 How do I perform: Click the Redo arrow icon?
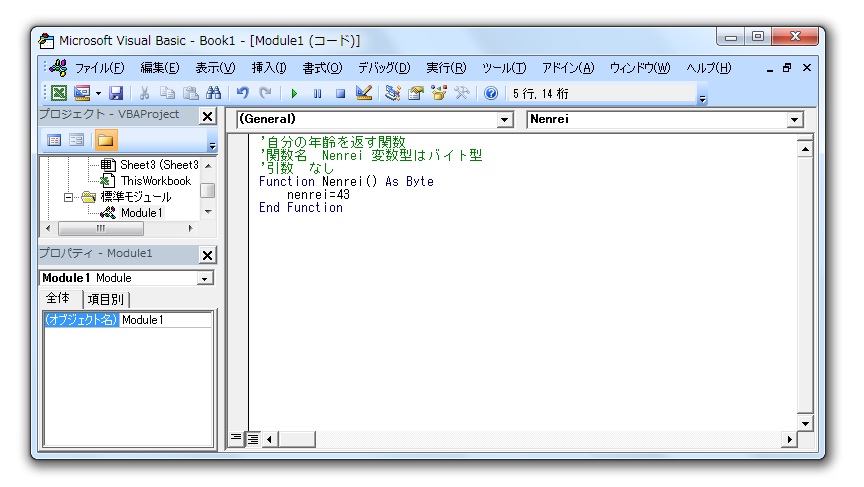(x=266, y=93)
